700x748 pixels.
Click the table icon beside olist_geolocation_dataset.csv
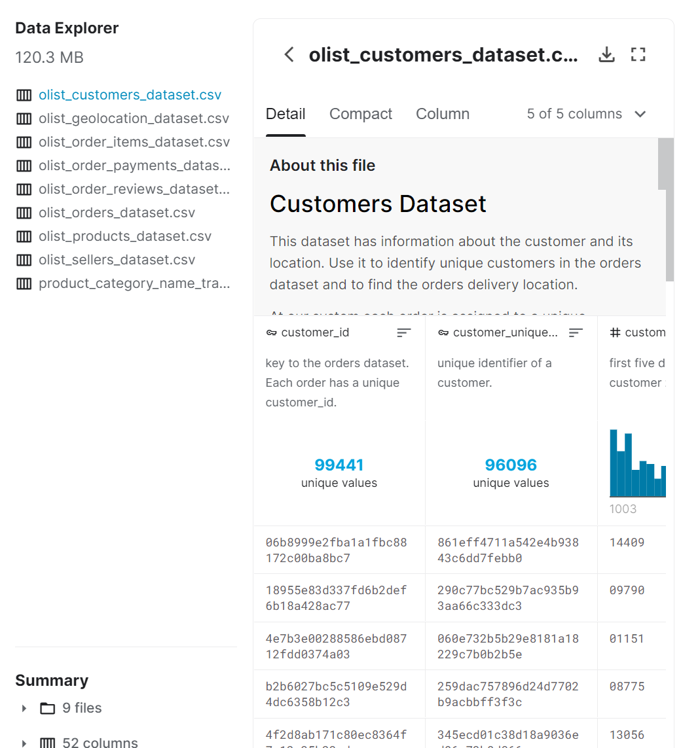click(24, 118)
